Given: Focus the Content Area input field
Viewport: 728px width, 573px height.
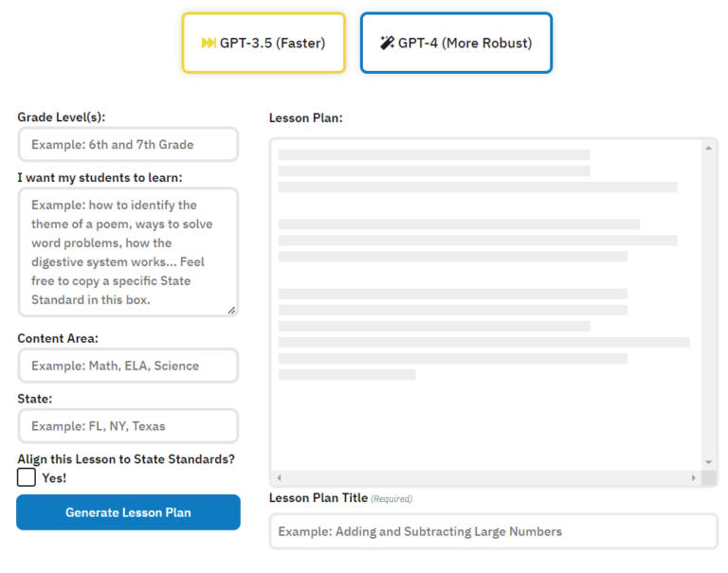Looking at the screenshot, I should click(x=128, y=366).
